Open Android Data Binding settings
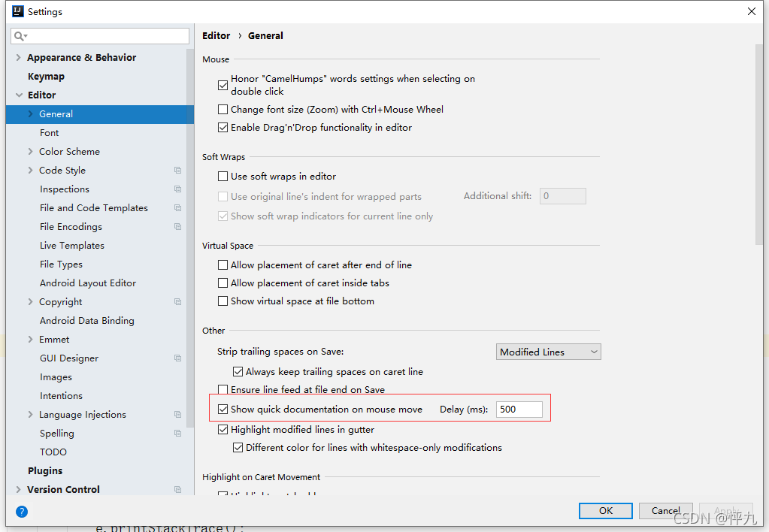The width and height of the screenshot is (769, 532). pyautogui.click(x=86, y=321)
